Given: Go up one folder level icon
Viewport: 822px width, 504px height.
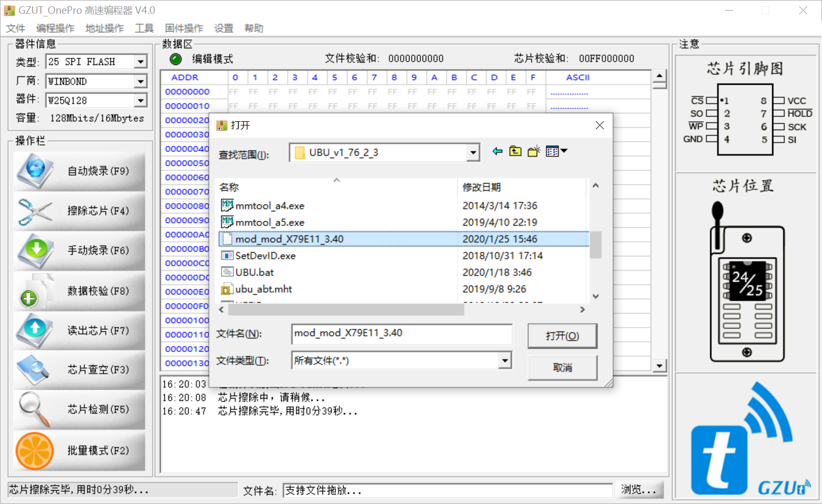Looking at the screenshot, I should (515, 151).
